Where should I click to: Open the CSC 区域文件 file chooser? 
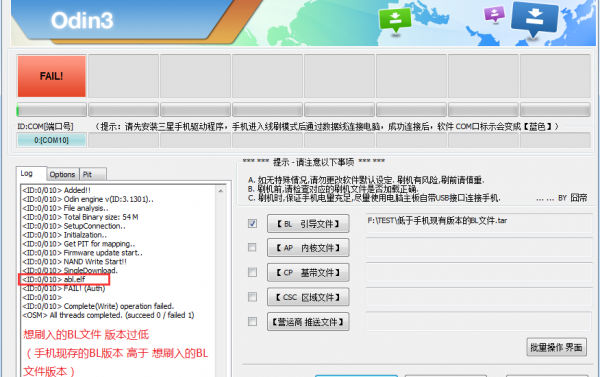click(308, 297)
